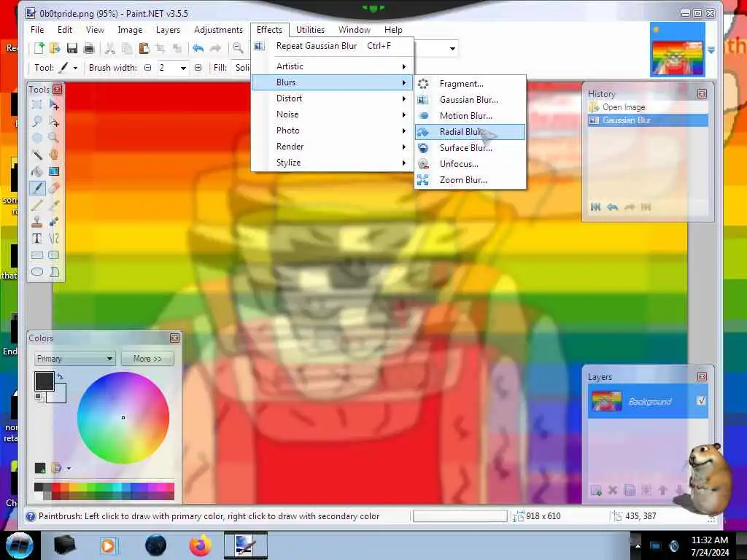Open the Adjustments menu

218,29
